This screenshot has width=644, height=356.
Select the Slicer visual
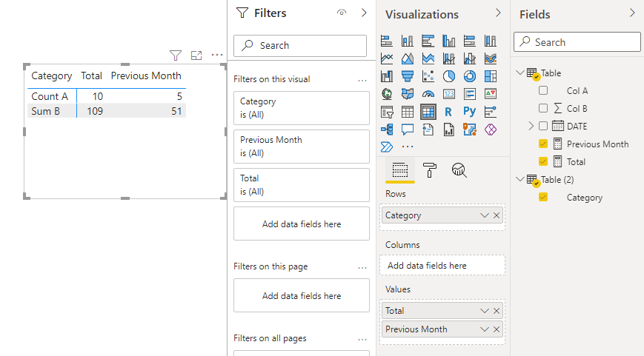click(387, 112)
